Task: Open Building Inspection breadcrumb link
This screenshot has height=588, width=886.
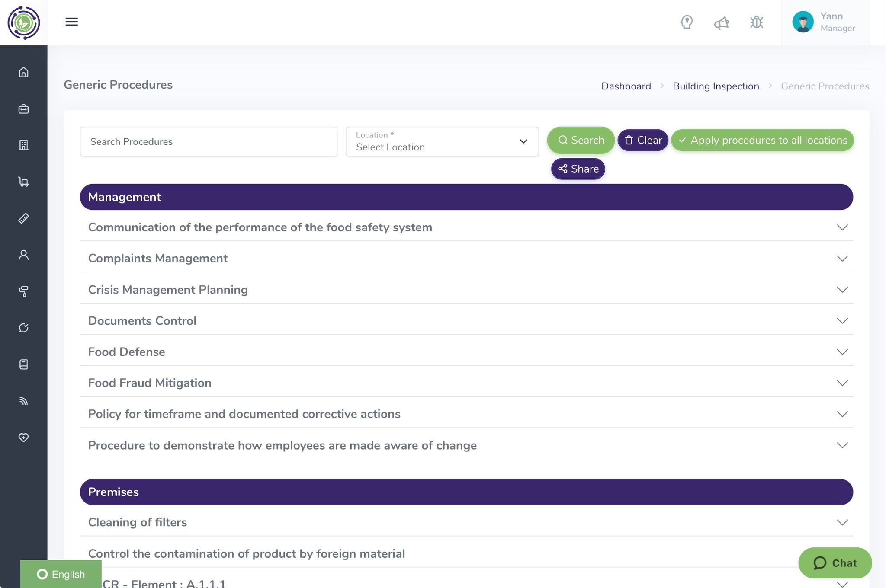Action: [x=716, y=86]
